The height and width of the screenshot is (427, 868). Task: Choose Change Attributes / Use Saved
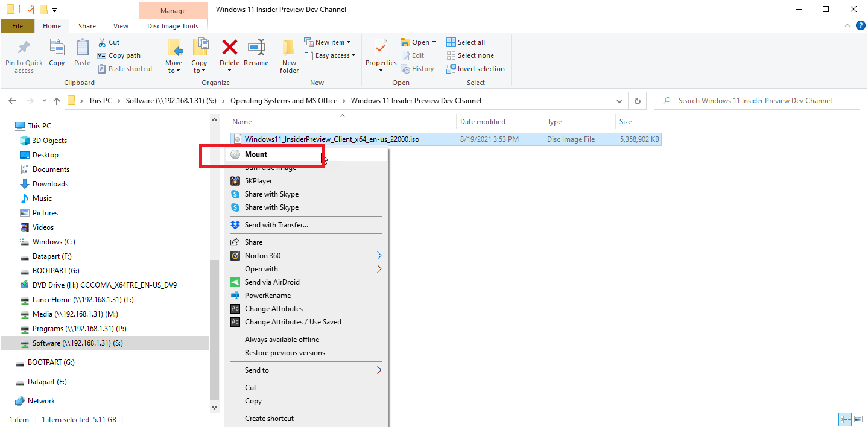click(305, 322)
